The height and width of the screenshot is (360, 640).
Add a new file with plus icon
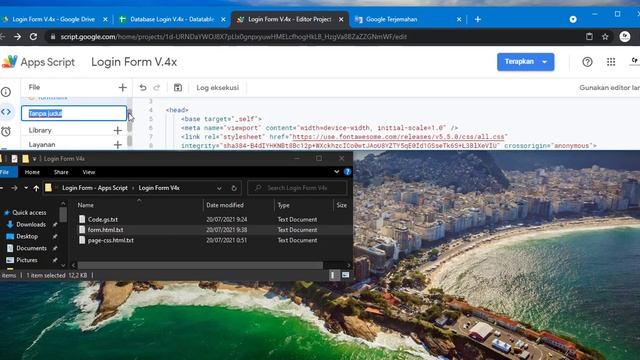[122, 87]
